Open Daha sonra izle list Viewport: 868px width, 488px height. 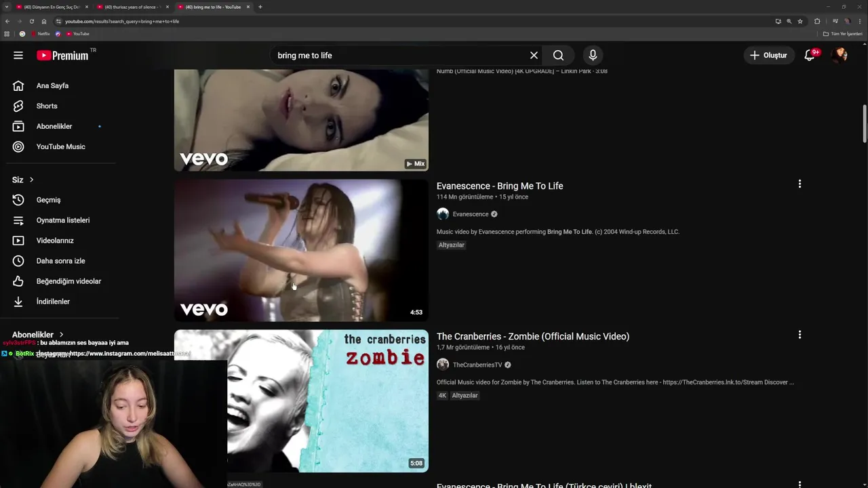pos(60,261)
